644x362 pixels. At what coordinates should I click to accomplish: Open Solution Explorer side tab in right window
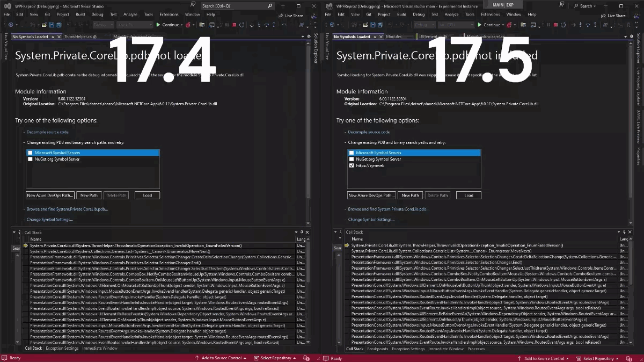coord(639,47)
